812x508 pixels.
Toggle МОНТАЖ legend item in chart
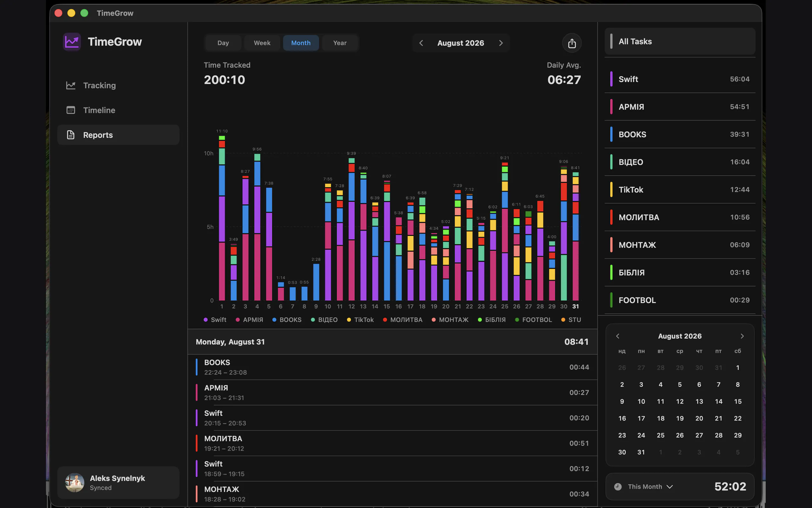pos(450,320)
